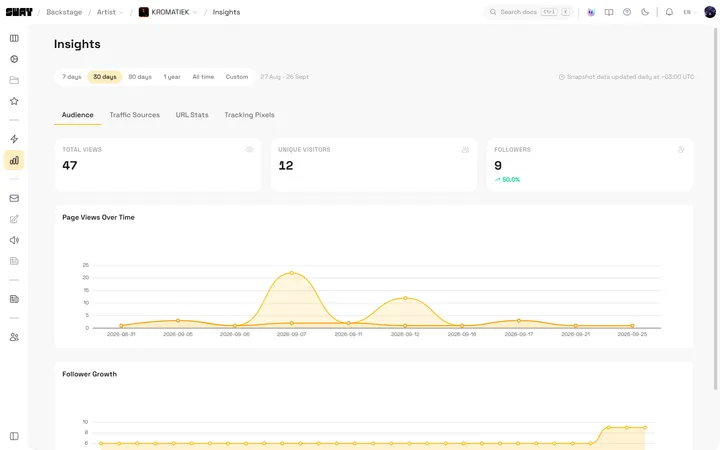The height and width of the screenshot is (450, 720).
Task: Click the Unique Visitors value 12
Action: (286, 165)
